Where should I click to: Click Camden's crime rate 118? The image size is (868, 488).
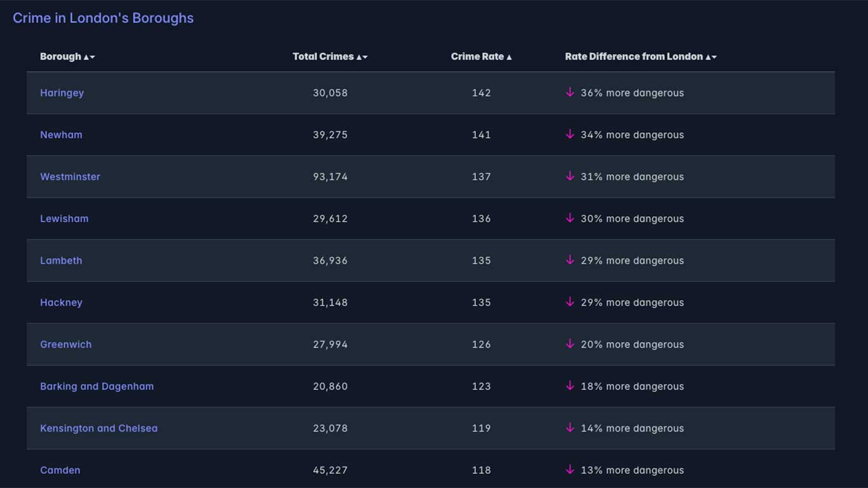coord(481,470)
